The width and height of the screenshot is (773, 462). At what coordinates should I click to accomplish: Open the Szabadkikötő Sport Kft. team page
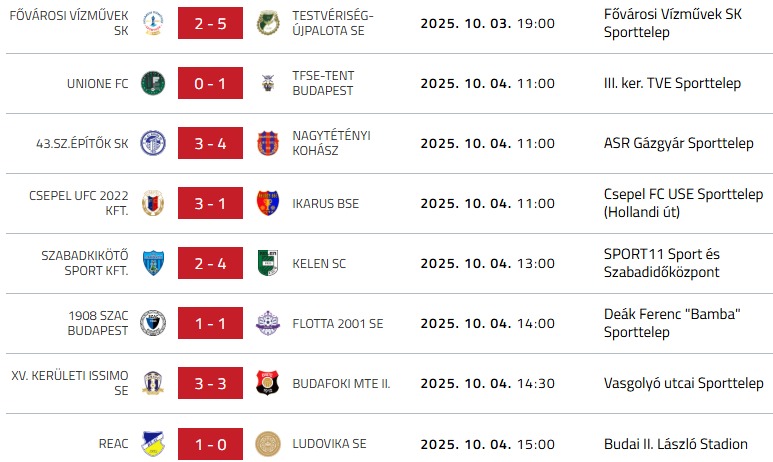point(83,263)
